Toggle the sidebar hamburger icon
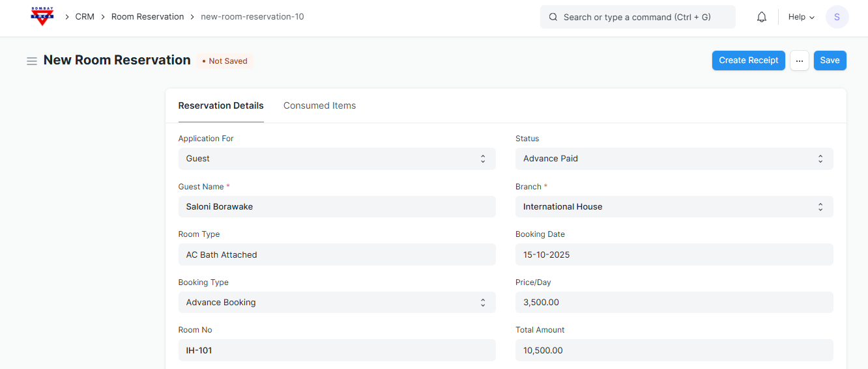The height and width of the screenshot is (369, 868). [x=31, y=61]
